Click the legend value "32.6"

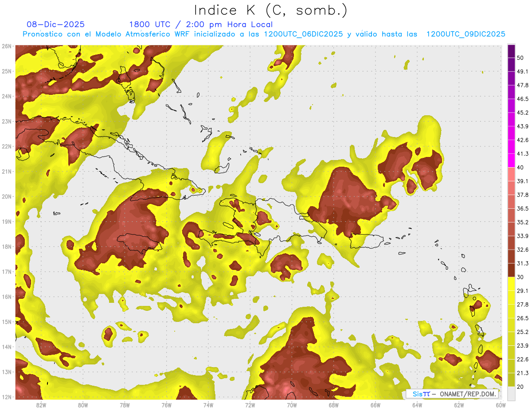coord(522,250)
